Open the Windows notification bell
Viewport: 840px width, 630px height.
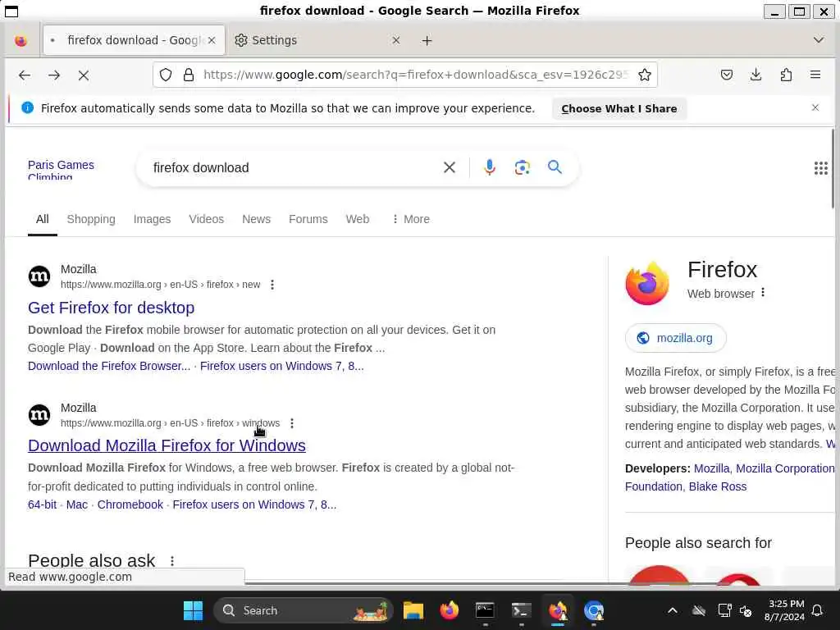[818, 610]
